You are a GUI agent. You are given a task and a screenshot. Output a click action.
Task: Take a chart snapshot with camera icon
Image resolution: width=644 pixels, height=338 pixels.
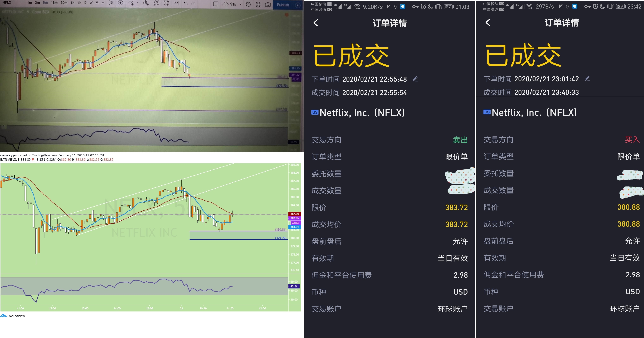click(x=268, y=4)
